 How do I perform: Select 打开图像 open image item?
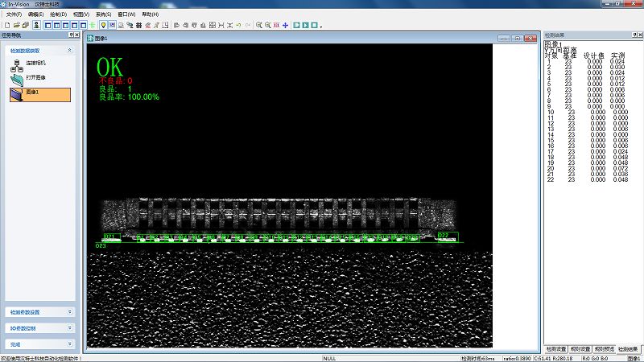17,79
